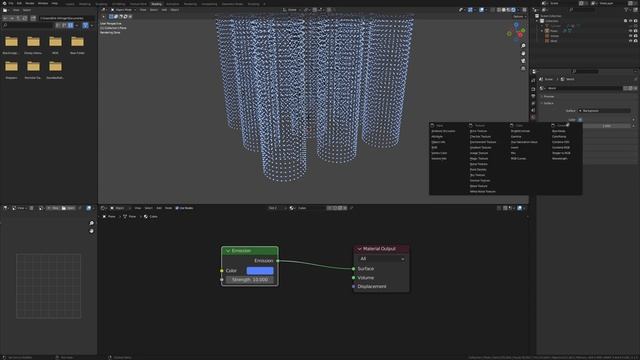Click the 3D viewport navigation gizmo
This screenshot has width=640, height=360.
pyautogui.click(x=517, y=32)
